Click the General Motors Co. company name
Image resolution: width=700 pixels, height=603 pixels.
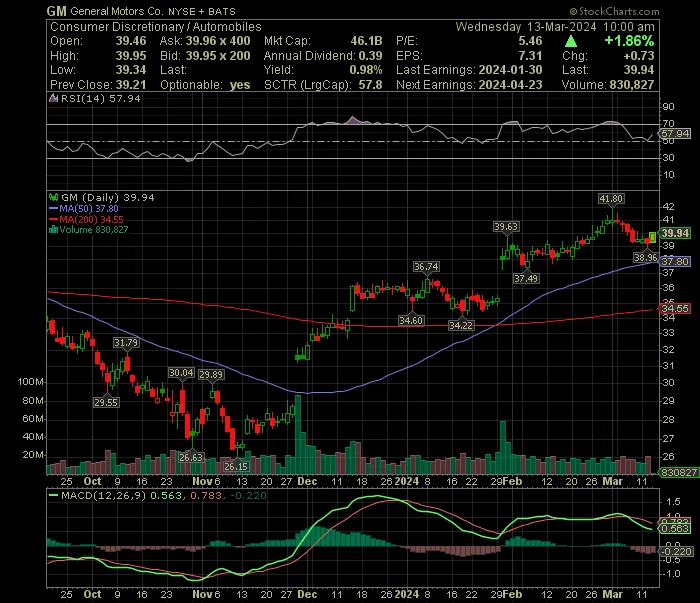[117, 11]
